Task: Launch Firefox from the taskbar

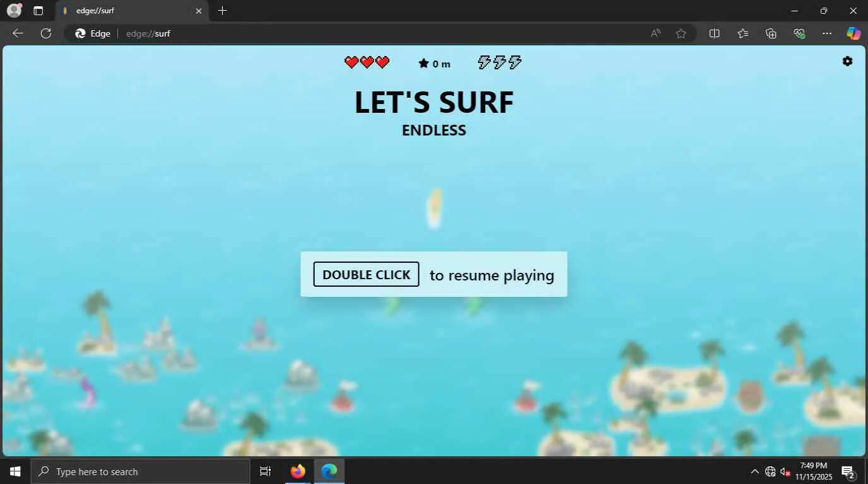Action: (x=298, y=471)
